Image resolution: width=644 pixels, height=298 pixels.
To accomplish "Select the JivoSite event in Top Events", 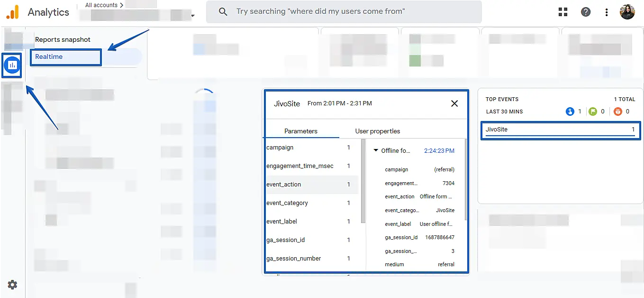I will 560,130.
